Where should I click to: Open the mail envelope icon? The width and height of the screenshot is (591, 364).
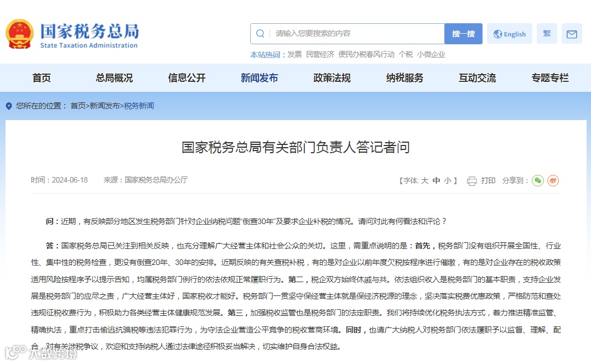coord(572,34)
